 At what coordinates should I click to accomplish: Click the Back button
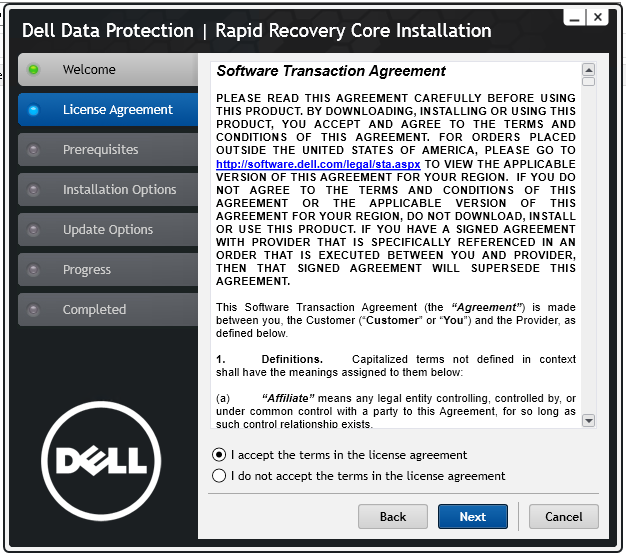coord(393,517)
